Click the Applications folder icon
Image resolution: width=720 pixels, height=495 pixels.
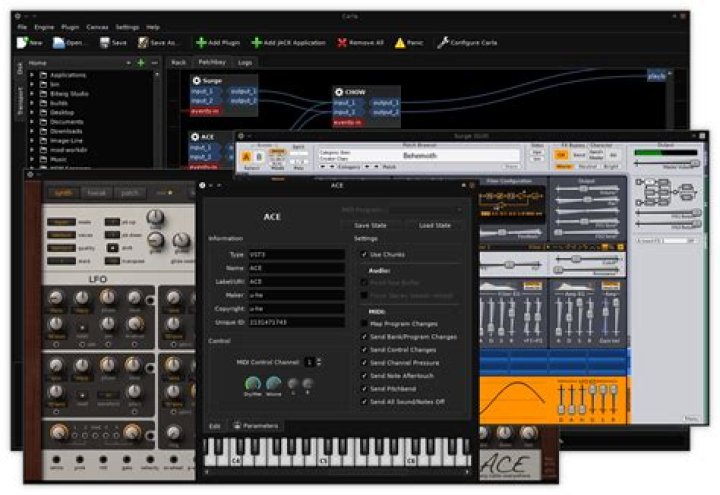tap(44, 75)
